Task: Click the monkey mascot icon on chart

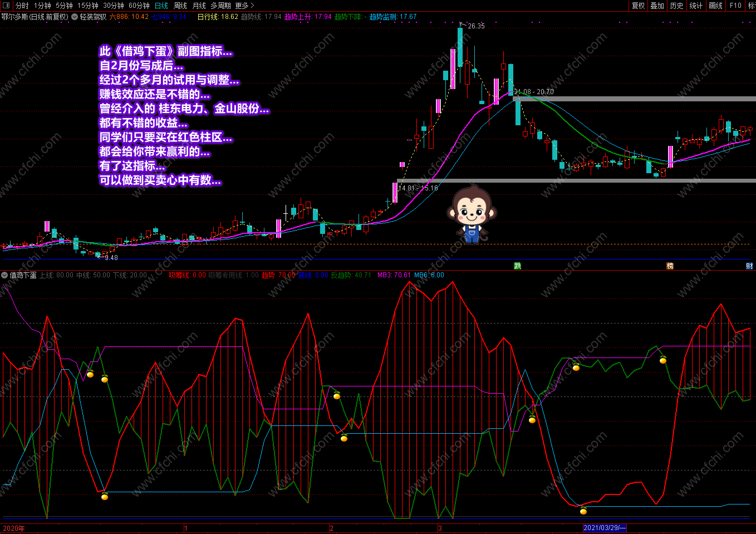Action: pos(472,215)
